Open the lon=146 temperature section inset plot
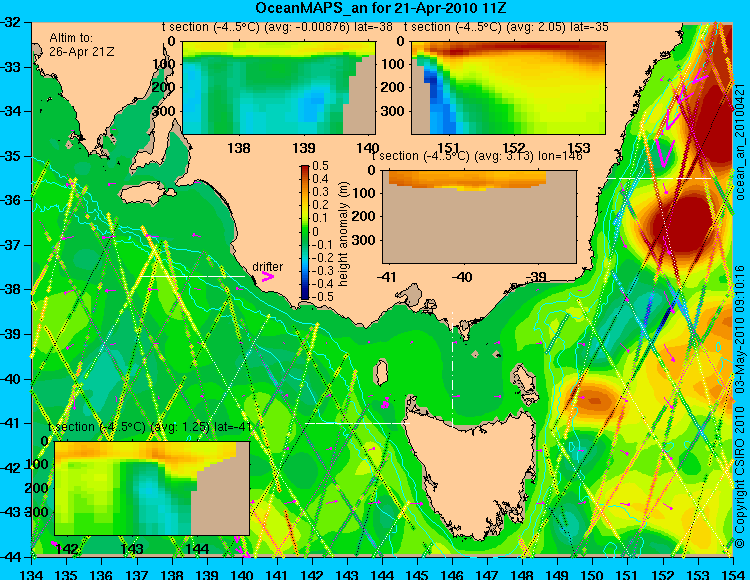Image resolution: width=750 pixels, height=580 pixels. [x=479, y=217]
